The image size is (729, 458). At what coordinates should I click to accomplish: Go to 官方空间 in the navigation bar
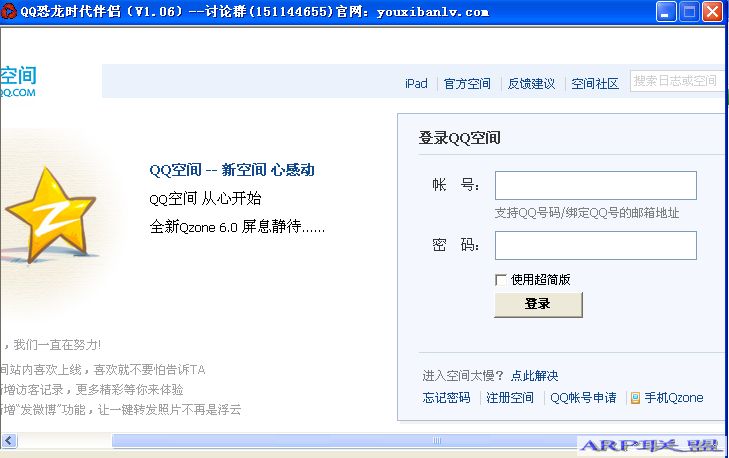tap(467, 84)
